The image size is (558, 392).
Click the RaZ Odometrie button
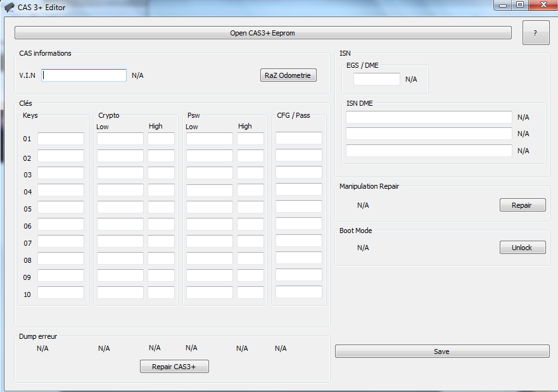click(288, 75)
